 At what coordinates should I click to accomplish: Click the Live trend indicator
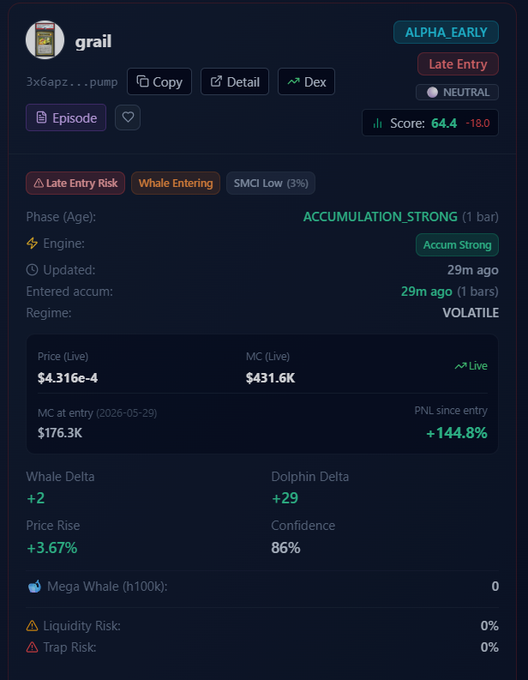click(x=471, y=366)
